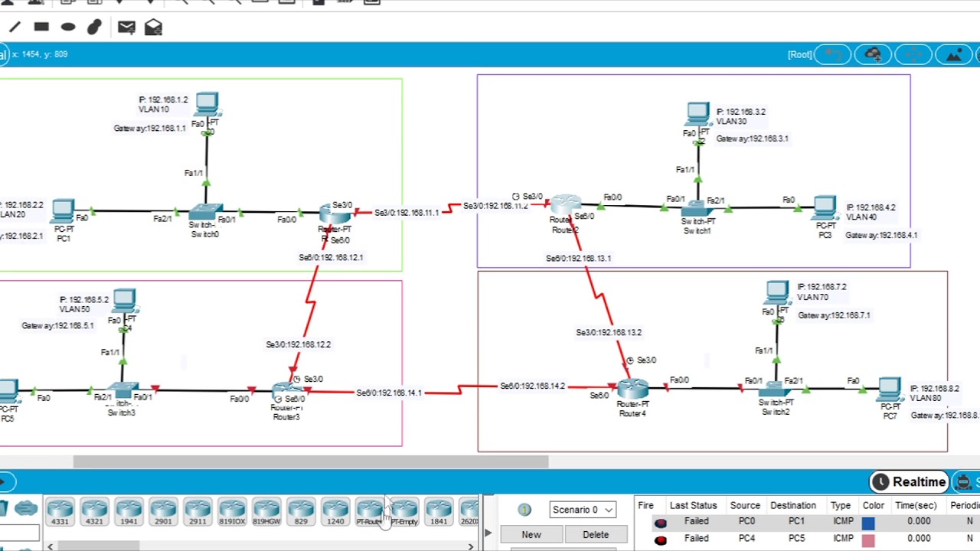Select the 829 router model
This screenshot has height=551, width=980.
[301, 512]
